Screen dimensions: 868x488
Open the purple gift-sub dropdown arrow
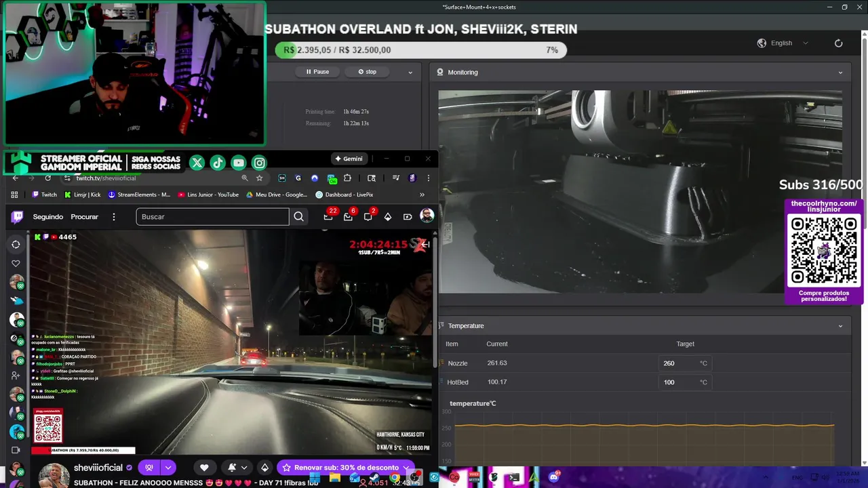click(167, 468)
